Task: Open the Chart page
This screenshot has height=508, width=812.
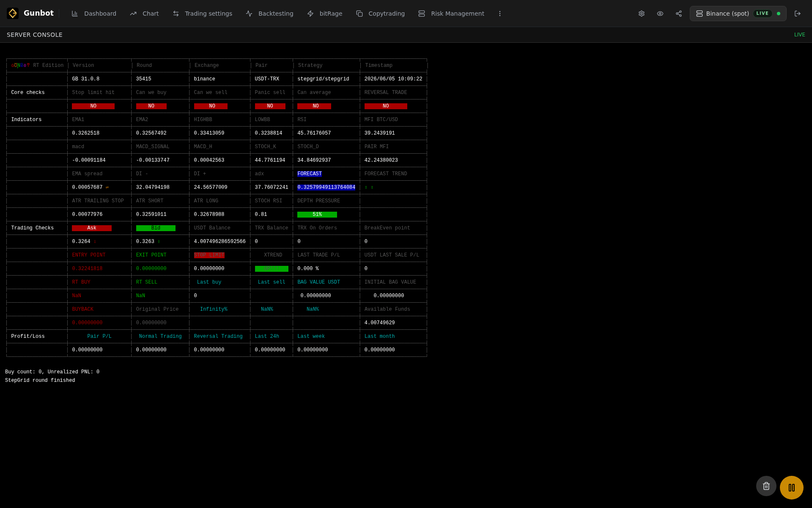Action: pyautogui.click(x=144, y=14)
